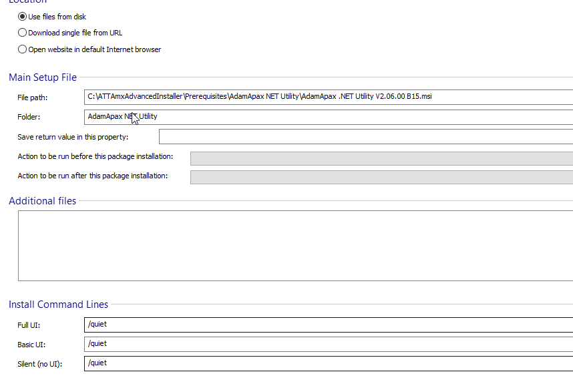573x392 pixels.
Task: Click the 'Action to be run after' field
Action: [381, 177]
